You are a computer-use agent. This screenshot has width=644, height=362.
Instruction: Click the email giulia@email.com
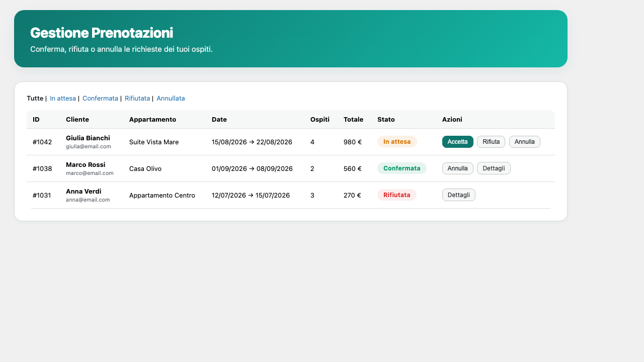(x=89, y=146)
